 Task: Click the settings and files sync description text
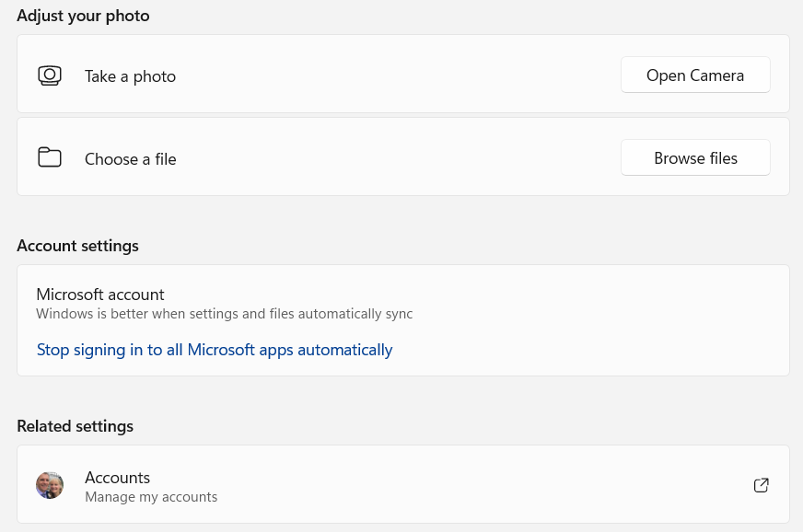click(224, 314)
